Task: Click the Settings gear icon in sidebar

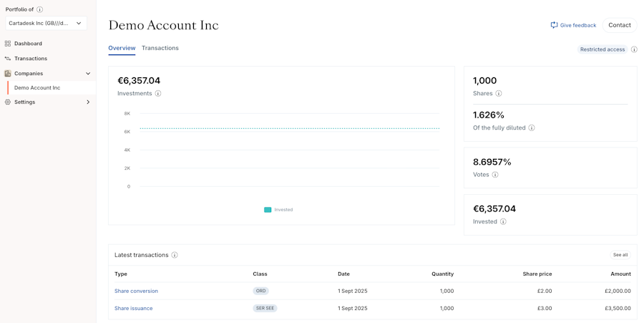Action: coord(8,102)
